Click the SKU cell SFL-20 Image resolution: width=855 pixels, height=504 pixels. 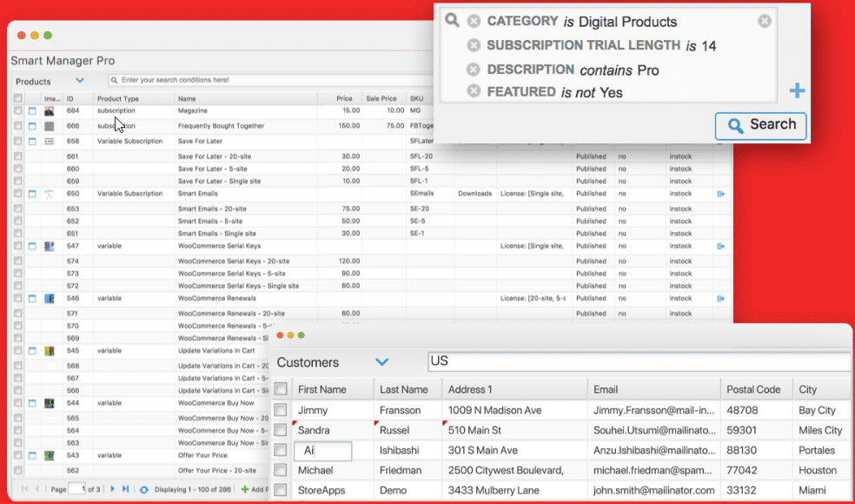point(420,156)
